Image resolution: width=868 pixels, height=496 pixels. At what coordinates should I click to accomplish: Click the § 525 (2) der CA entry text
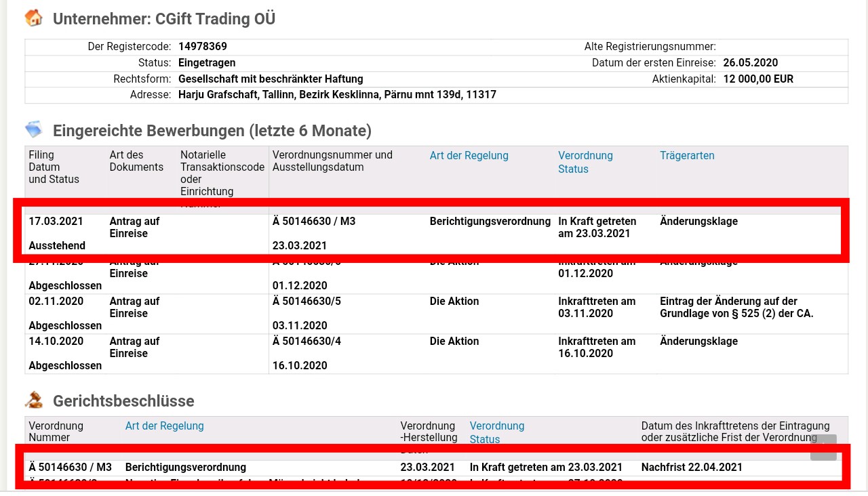click(736, 307)
